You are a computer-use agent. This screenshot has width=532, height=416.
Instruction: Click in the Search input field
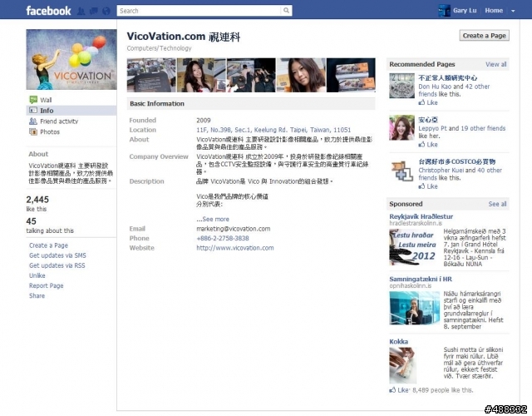(x=199, y=11)
